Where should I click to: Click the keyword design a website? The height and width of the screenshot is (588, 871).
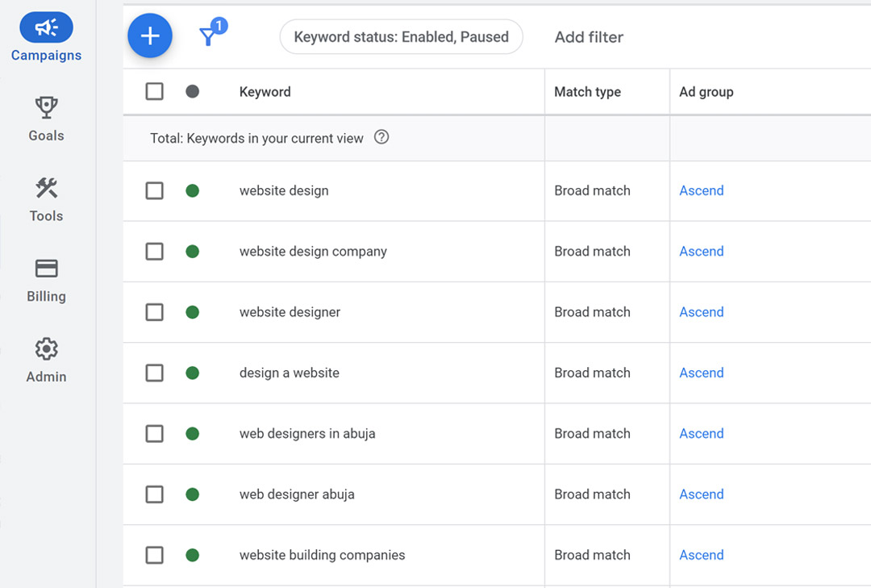tap(290, 373)
